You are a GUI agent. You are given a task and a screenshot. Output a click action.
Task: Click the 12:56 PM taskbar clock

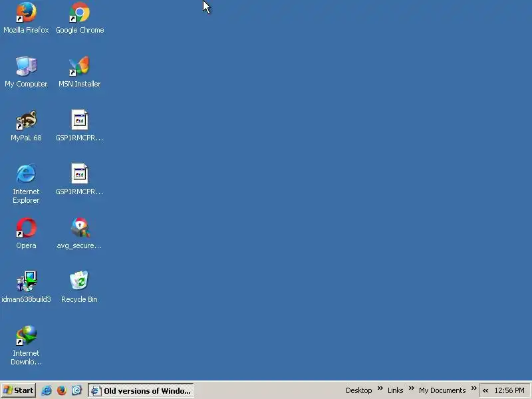click(509, 390)
